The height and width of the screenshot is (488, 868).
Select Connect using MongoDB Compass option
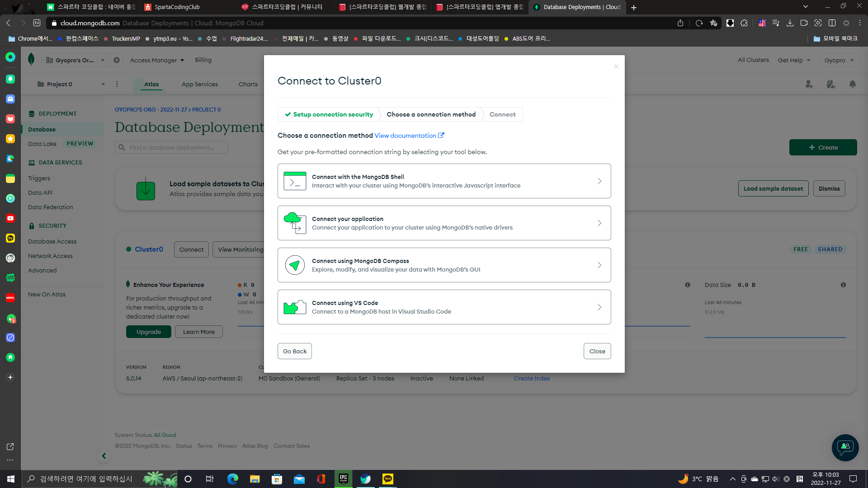coord(444,265)
